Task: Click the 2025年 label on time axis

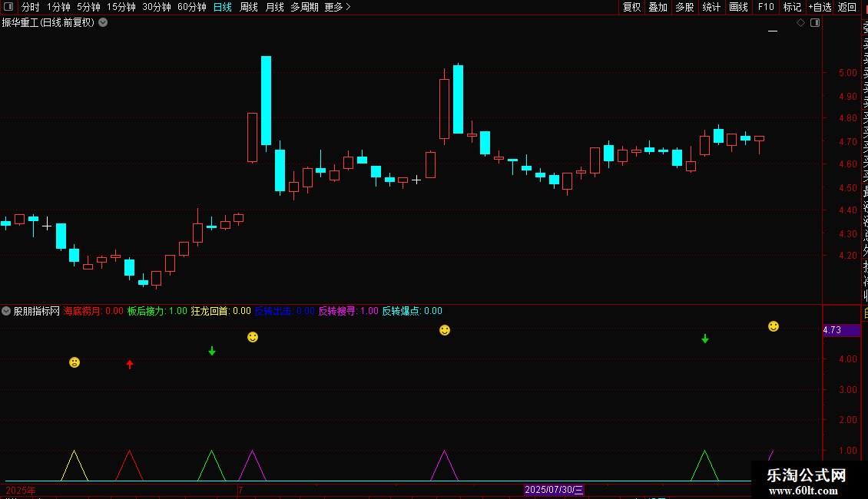Action: tap(21, 490)
